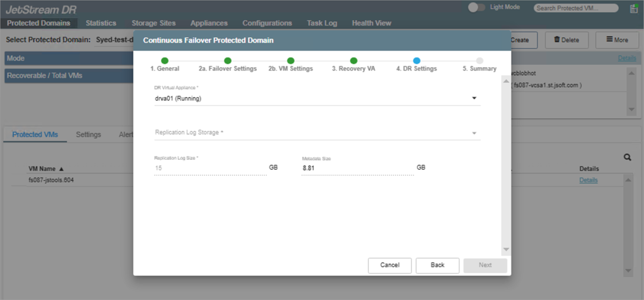Image resolution: width=644 pixels, height=300 pixels.
Task: Go Back to the previous wizard step
Action: 437,265
